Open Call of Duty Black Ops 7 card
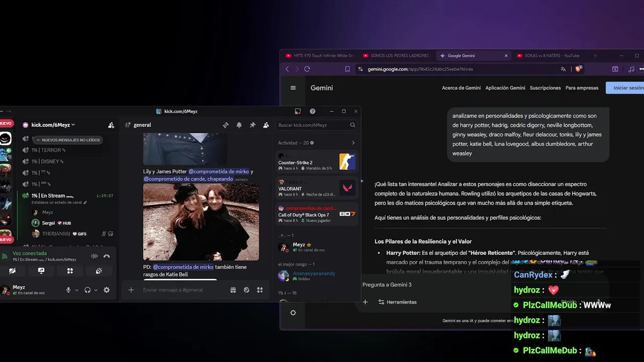644x362 pixels. point(317,214)
